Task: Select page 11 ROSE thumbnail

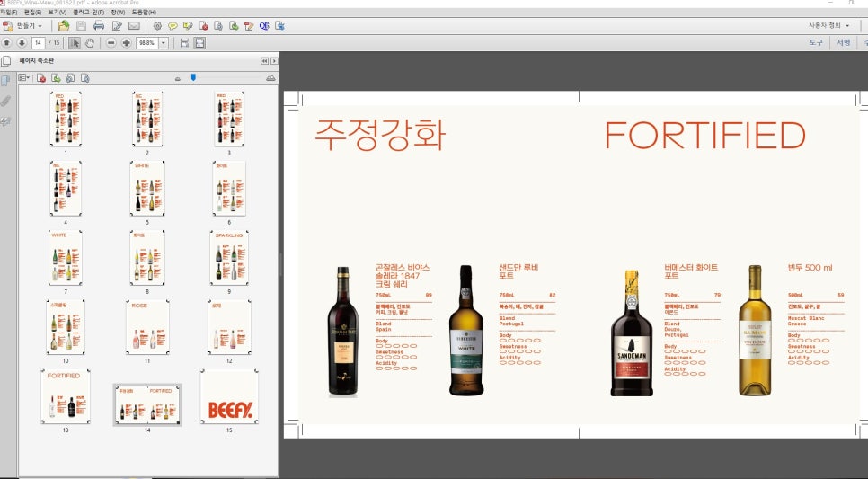Action: [147, 327]
